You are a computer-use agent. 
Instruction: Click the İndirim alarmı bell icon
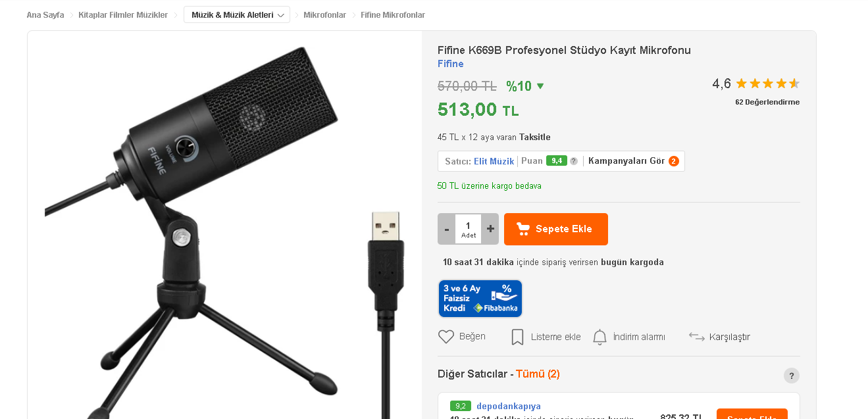(600, 337)
